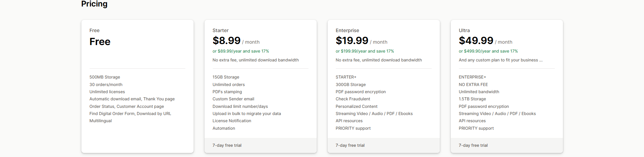
Task: Click the Multilingual feature in the Free plan
Action: [x=101, y=121]
